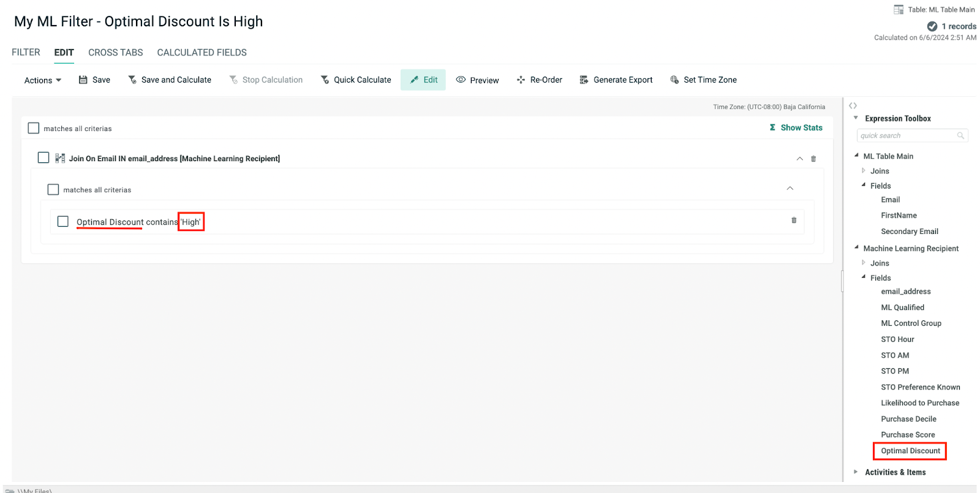The width and height of the screenshot is (980, 493).
Task: Switch to the CROSS TABS tab
Action: (x=115, y=53)
